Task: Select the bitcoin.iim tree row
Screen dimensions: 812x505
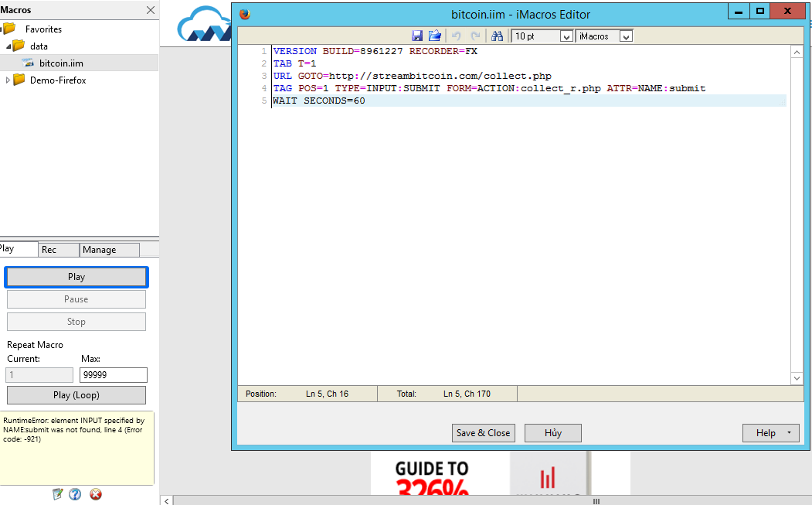Action: (x=79, y=63)
